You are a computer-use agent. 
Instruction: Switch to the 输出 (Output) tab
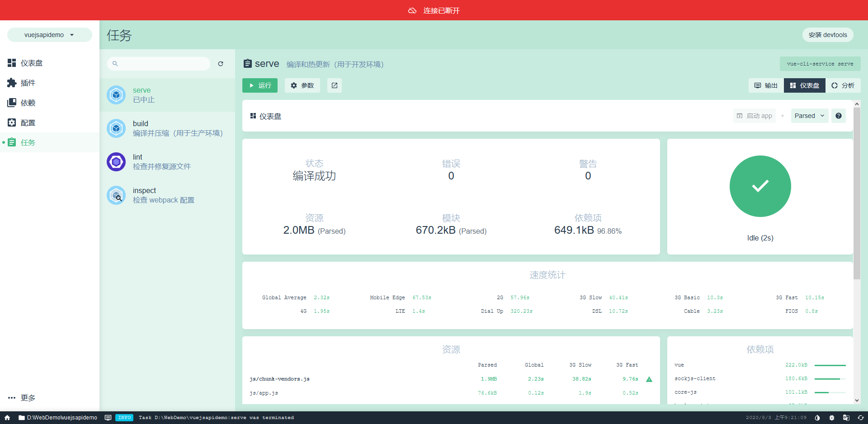tap(765, 85)
